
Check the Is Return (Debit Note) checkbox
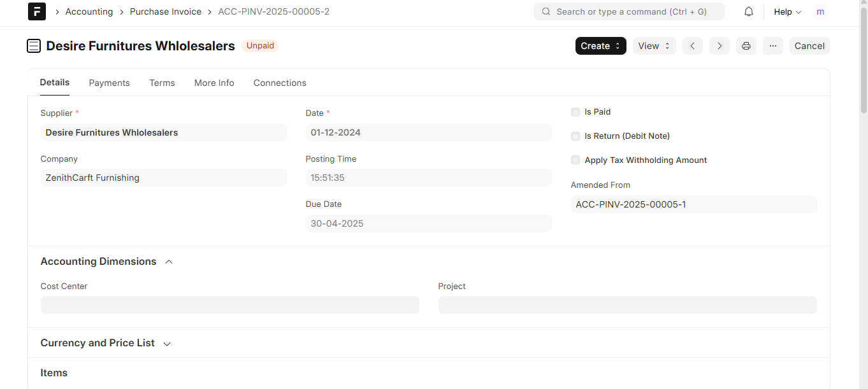click(575, 136)
